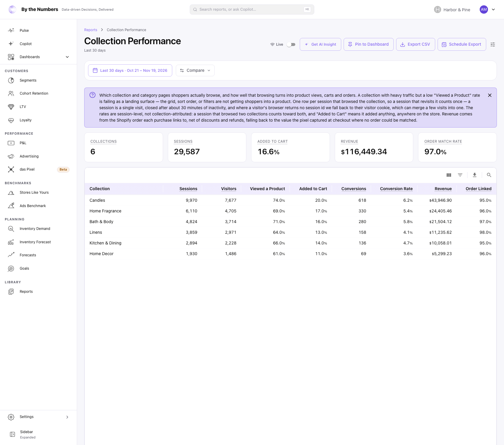This screenshot has width=504, height=445.
Task: Expand Settings submenu arrow
Action: 67,417
